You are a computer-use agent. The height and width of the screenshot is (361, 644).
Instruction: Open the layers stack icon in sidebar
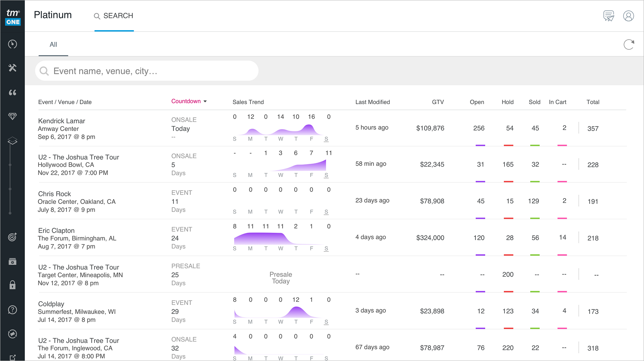[12, 141]
